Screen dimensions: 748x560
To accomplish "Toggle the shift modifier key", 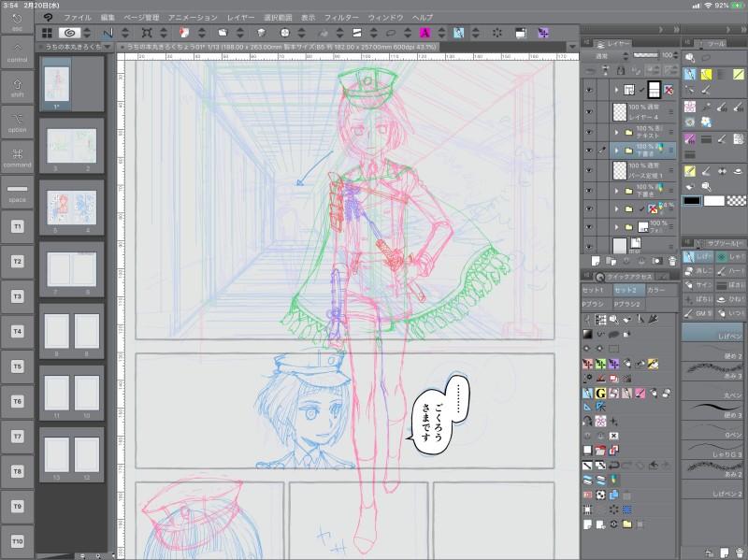I will (x=17, y=88).
